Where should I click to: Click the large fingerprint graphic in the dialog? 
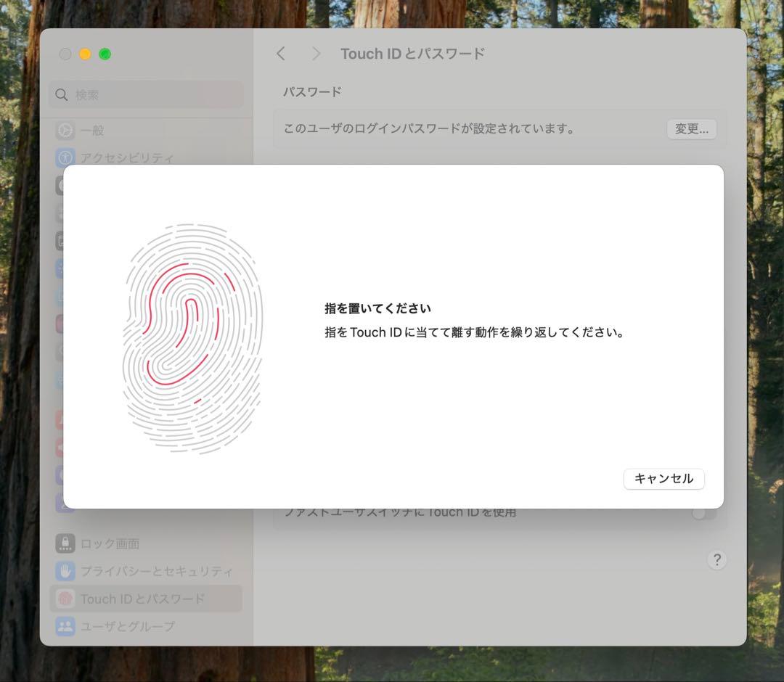click(192, 338)
